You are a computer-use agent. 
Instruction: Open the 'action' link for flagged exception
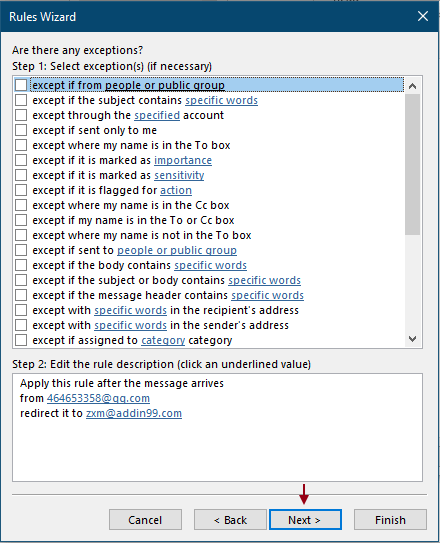176,190
